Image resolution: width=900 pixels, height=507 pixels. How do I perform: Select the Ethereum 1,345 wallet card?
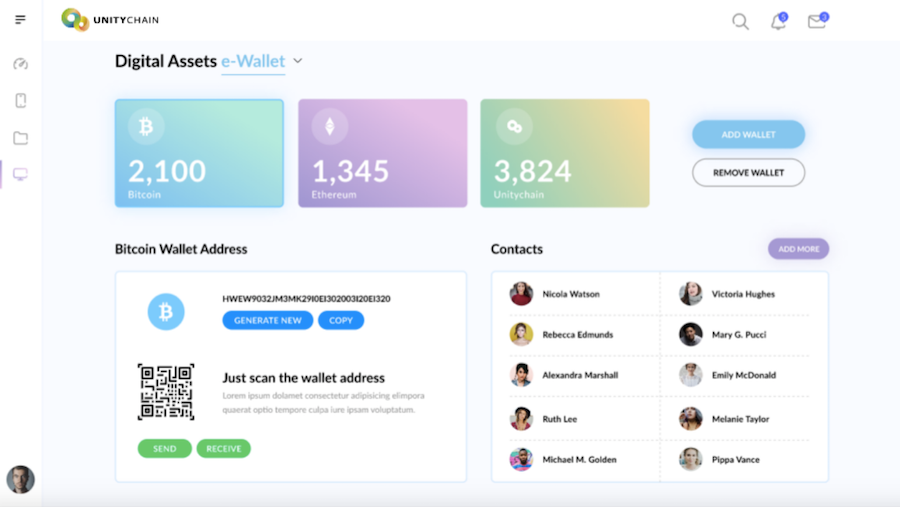pos(383,153)
